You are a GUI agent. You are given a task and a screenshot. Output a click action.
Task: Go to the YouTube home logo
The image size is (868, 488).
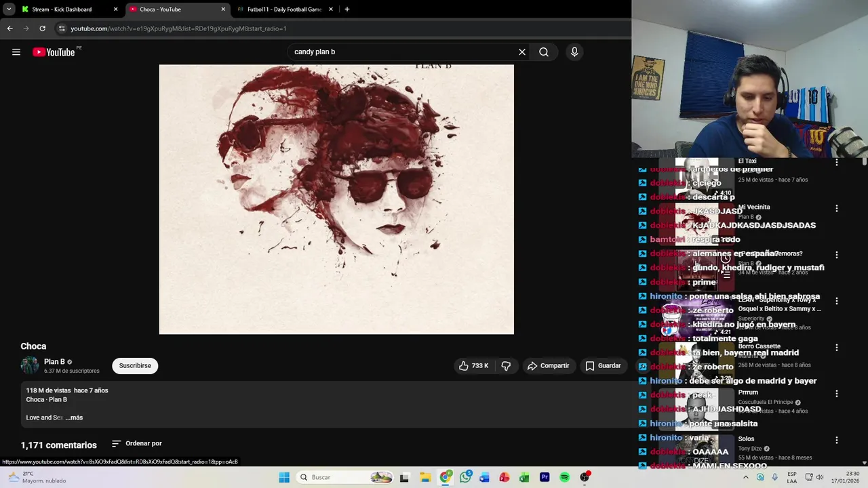tap(54, 52)
